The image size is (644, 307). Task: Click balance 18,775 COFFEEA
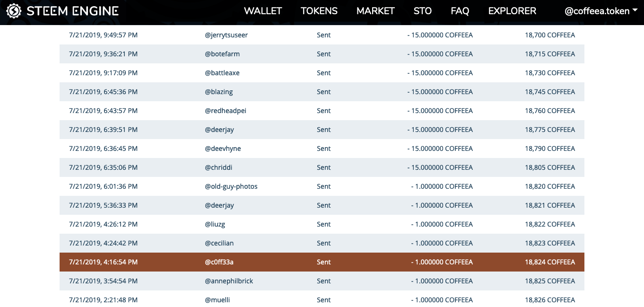tap(550, 130)
